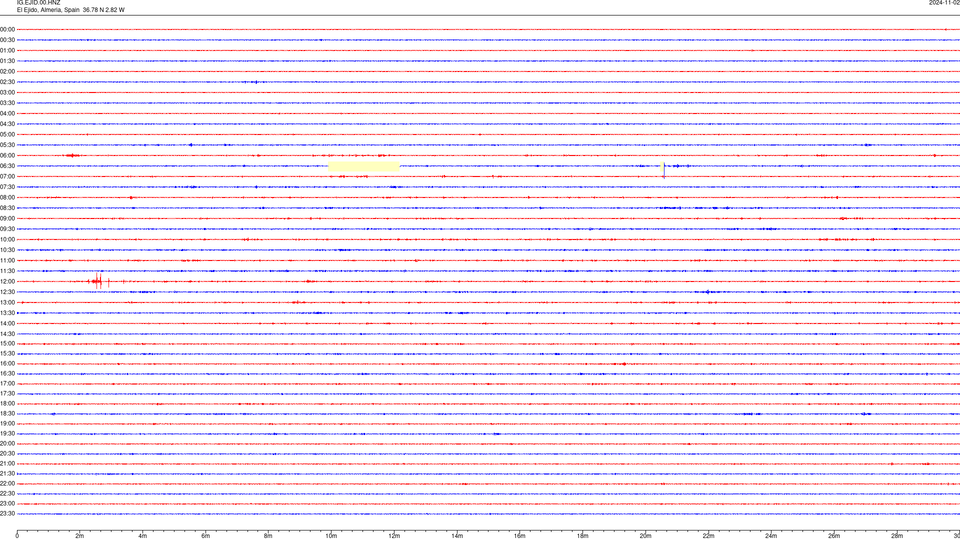Select the 00:00 time label
This screenshot has height=540, width=960.
point(7,29)
